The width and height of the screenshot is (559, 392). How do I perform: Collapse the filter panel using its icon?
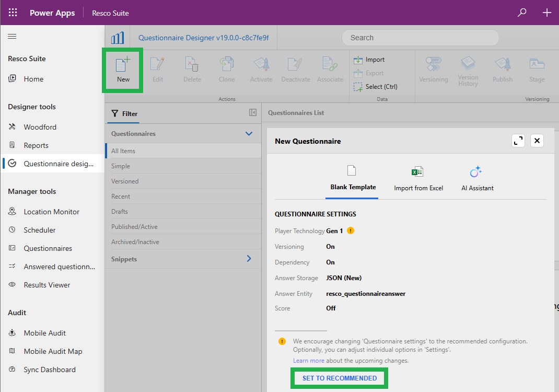pos(253,113)
